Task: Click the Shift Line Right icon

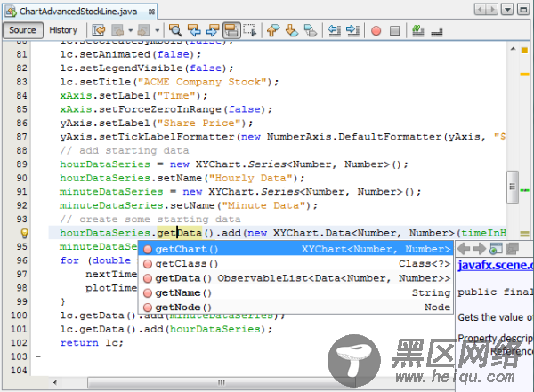Action: tap(352, 30)
